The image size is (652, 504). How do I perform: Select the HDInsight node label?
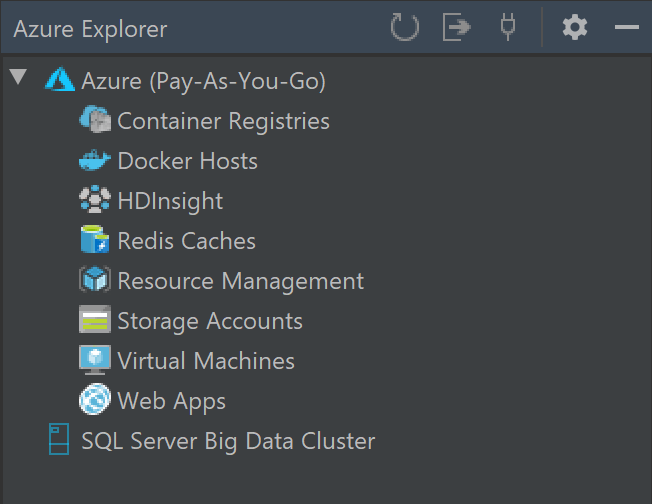click(170, 201)
